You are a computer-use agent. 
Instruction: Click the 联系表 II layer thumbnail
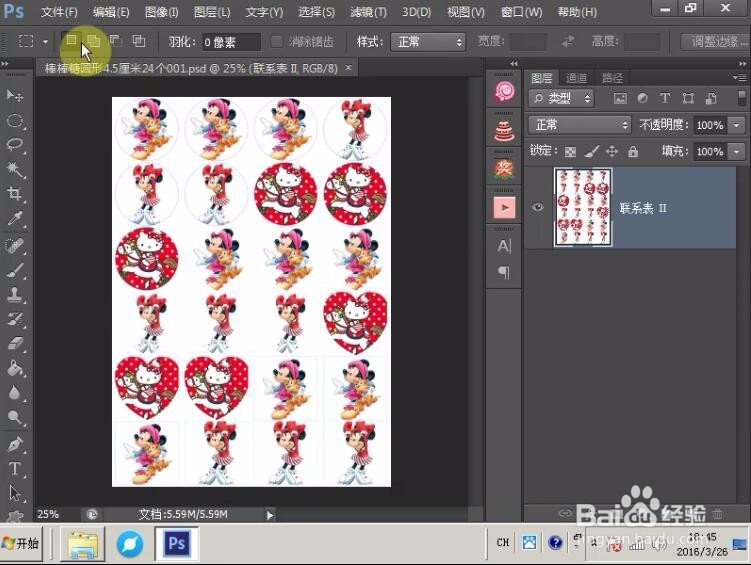pyautogui.click(x=583, y=207)
